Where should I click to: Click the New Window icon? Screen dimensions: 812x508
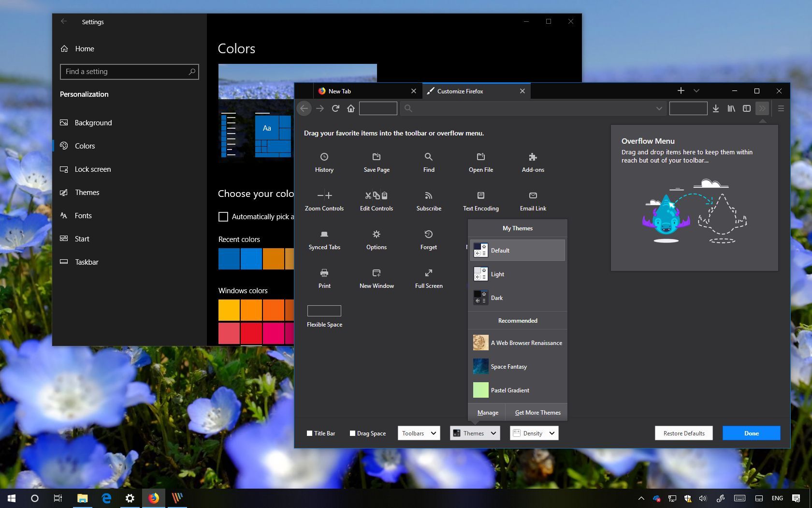pos(377,273)
